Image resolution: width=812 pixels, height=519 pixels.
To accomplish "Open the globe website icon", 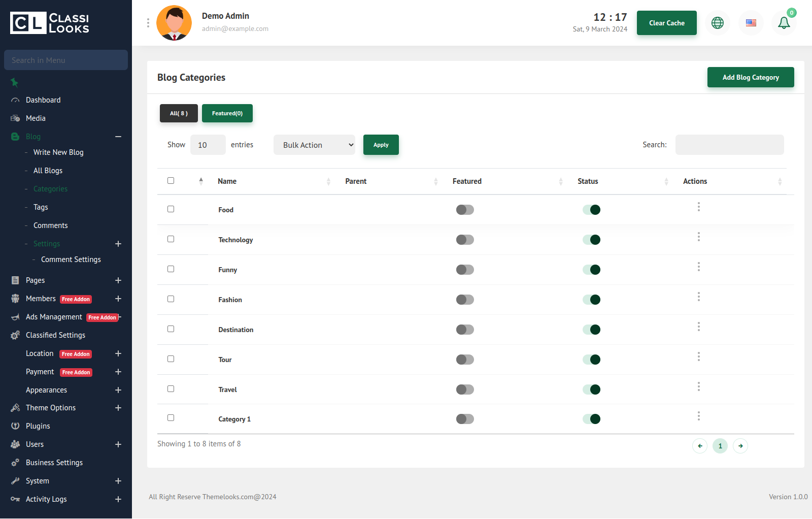I will click(717, 23).
